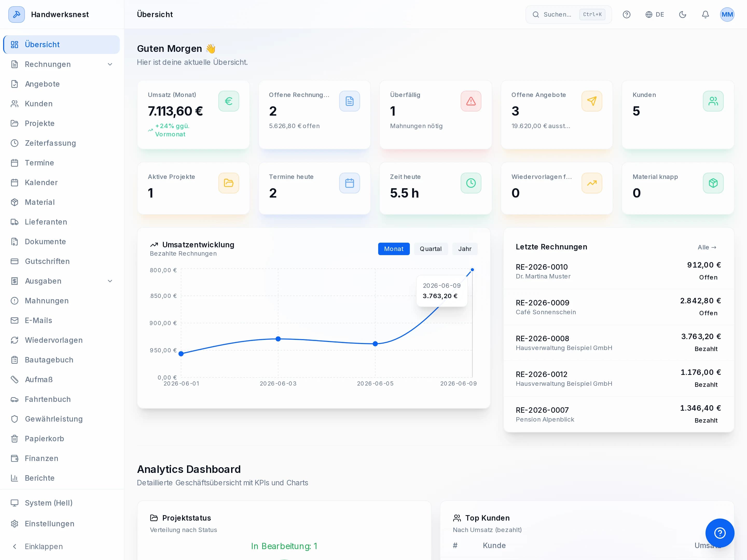Viewport: 747px width, 560px height.
Task: Open invoice RE-2026-0007 for Pension Alpenblick
Action: 618,415
